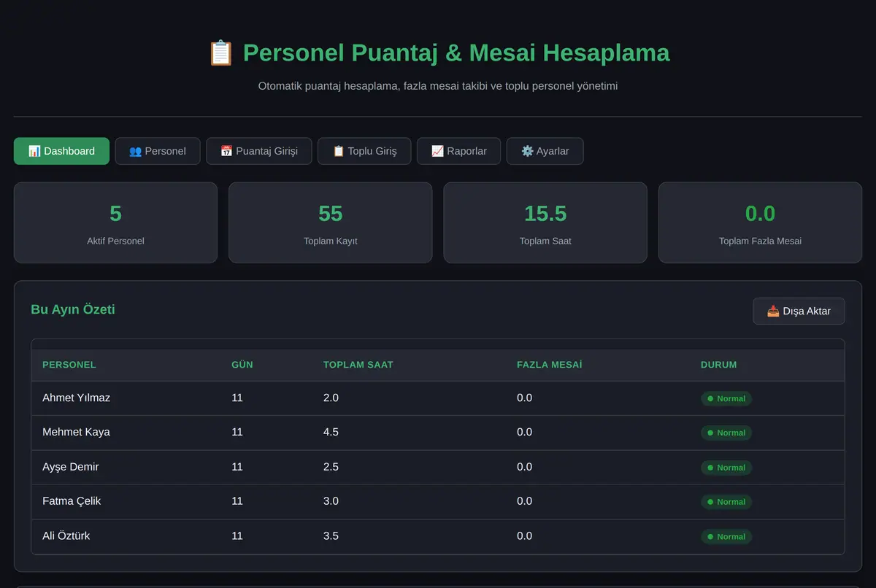The width and height of the screenshot is (876, 588).
Task: Open the Ayarlar tab
Action: [545, 151]
